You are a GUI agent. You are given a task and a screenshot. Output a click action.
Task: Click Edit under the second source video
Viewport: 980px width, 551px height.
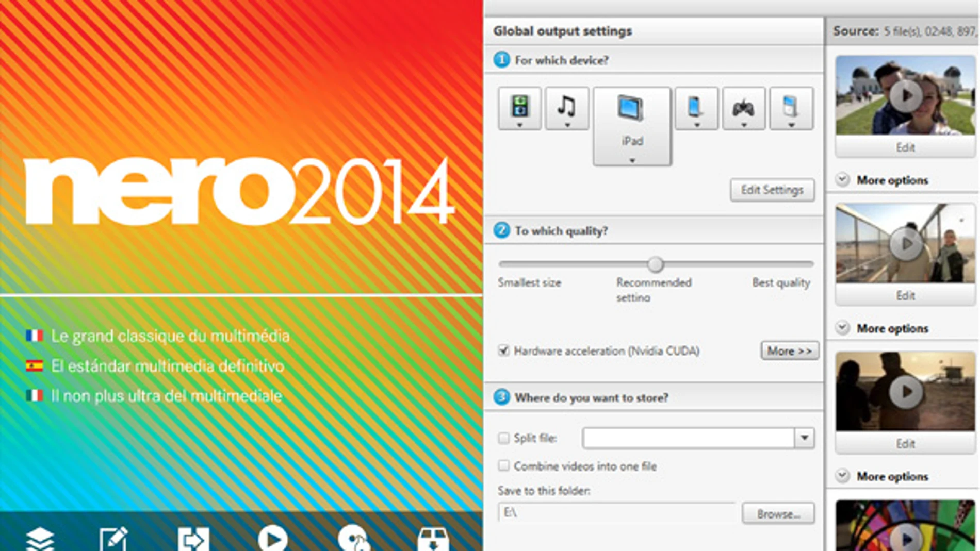[905, 295]
